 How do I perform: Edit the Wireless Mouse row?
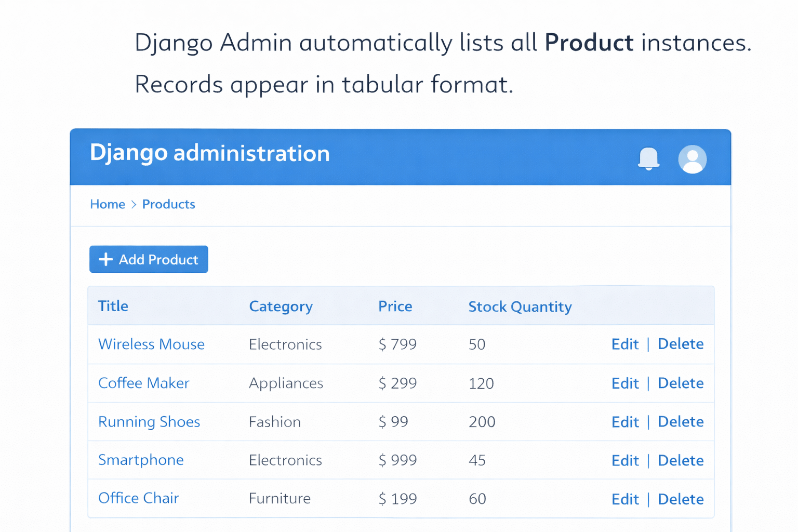[x=625, y=344]
